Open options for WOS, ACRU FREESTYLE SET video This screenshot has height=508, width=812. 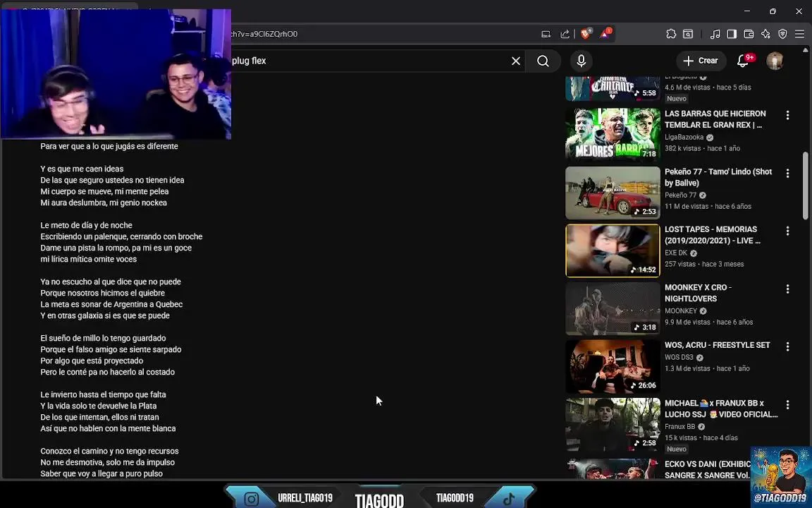click(787, 346)
